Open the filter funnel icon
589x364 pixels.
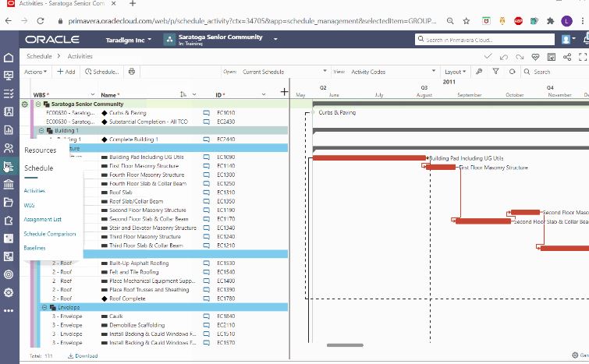(x=496, y=71)
